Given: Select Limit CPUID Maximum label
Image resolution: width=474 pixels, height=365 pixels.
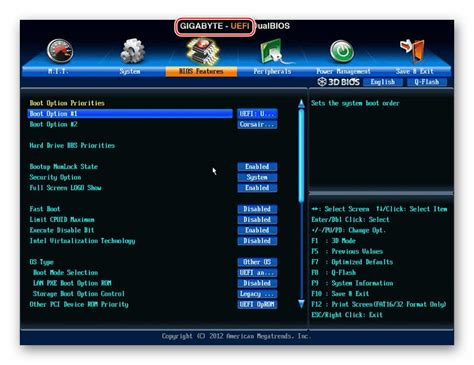Looking at the screenshot, I should click(62, 220).
